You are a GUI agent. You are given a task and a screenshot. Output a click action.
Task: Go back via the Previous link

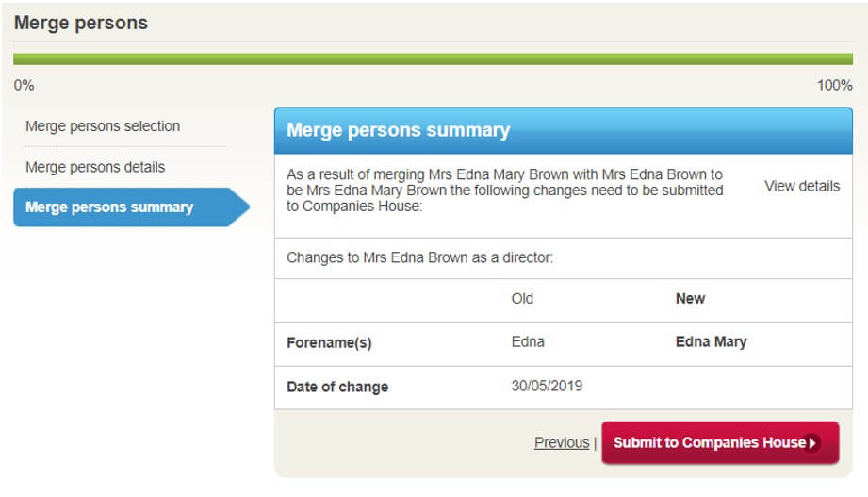pos(561,442)
